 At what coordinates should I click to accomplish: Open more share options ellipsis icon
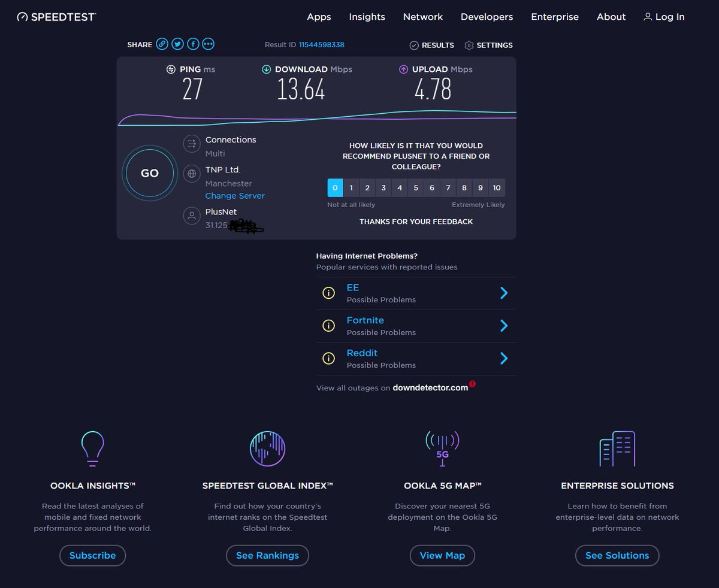click(209, 44)
